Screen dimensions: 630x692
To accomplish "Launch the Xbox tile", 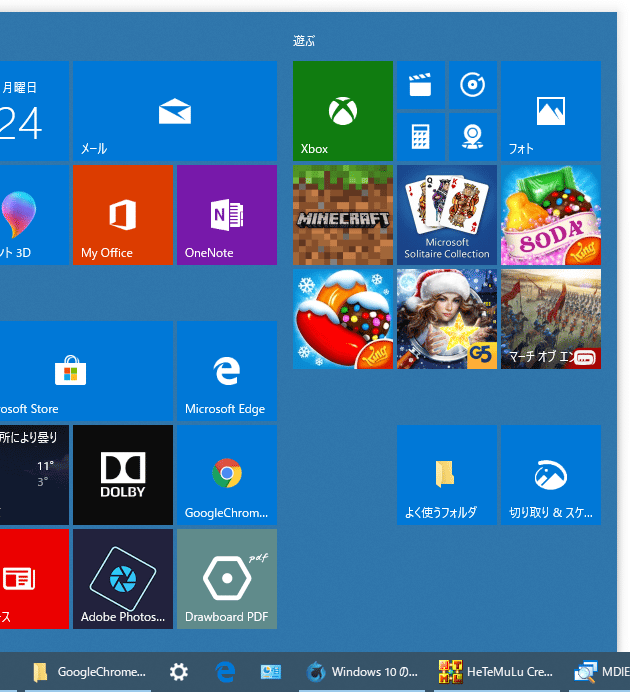I will tap(343, 111).
